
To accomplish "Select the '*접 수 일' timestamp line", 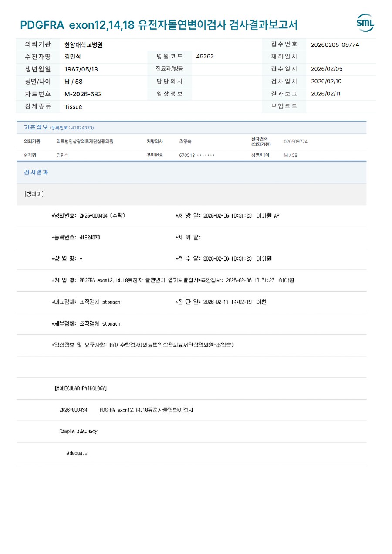I will [223, 258].
